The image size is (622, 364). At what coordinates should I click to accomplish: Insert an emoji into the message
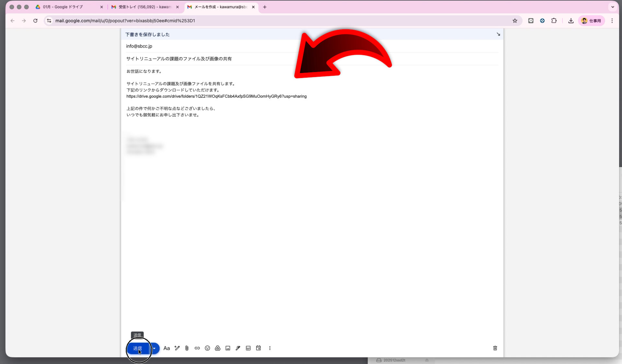click(x=207, y=348)
